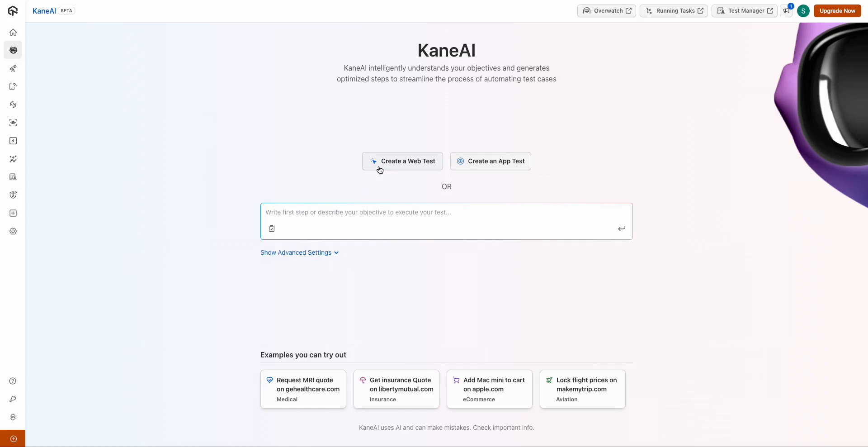Click the help question-mark icon near sidebar bottom
Screen dimensions: 868x447
13,381
